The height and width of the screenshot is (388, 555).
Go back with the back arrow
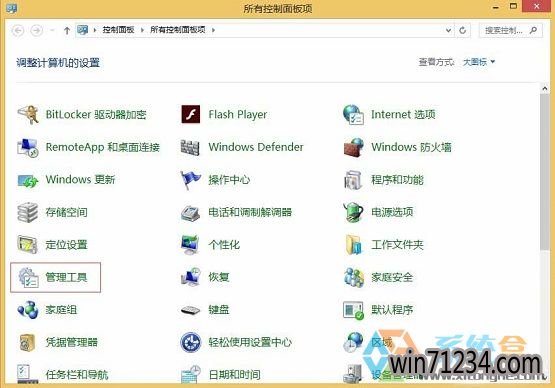click(x=18, y=30)
